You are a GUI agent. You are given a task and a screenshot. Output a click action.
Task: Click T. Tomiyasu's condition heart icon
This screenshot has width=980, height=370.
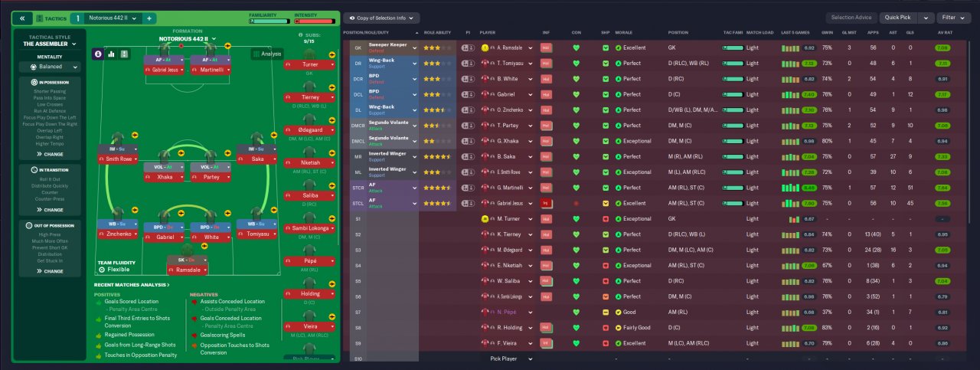click(x=576, y=63)
